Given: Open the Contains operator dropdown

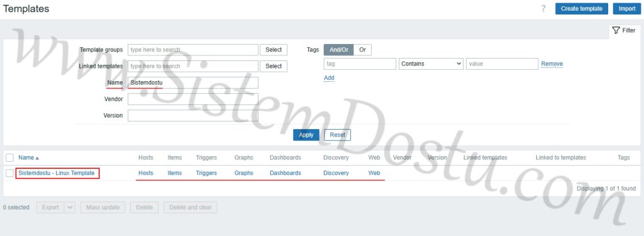Looking at the screenshot, I should pyautogui.click(x=431, y=64).
